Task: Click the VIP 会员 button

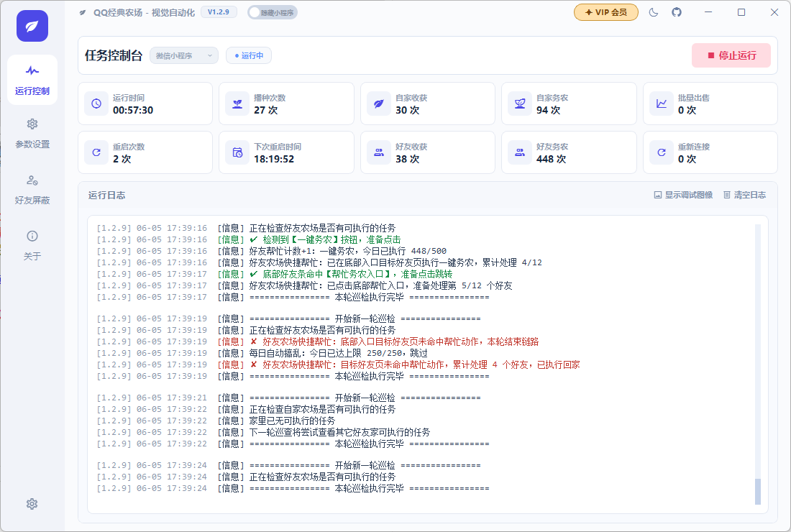Action: (x=606, y=12)
